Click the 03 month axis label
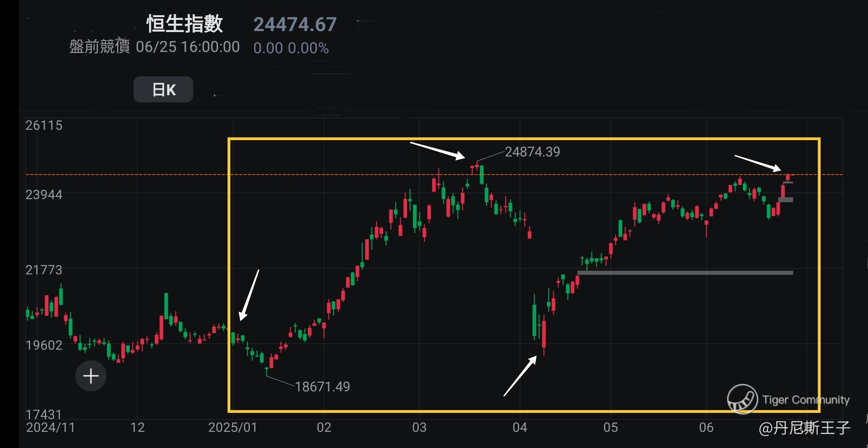The image size is (868, 448). pyautogui.click(x=419, y=427)
